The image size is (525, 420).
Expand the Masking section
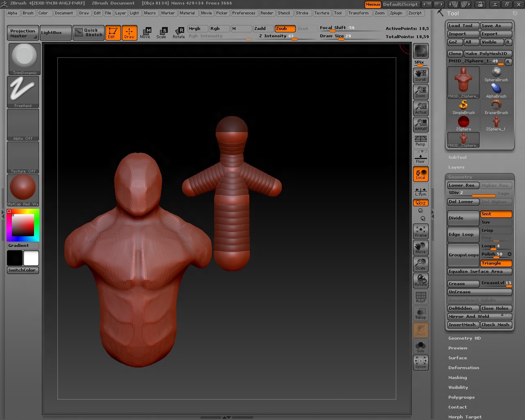click(457, 378)
